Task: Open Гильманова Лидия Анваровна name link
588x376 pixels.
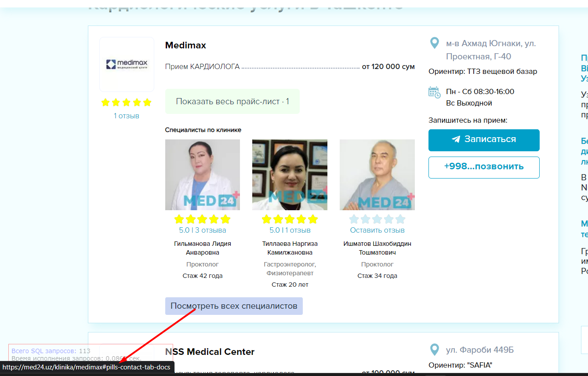Action: [203, 248]
